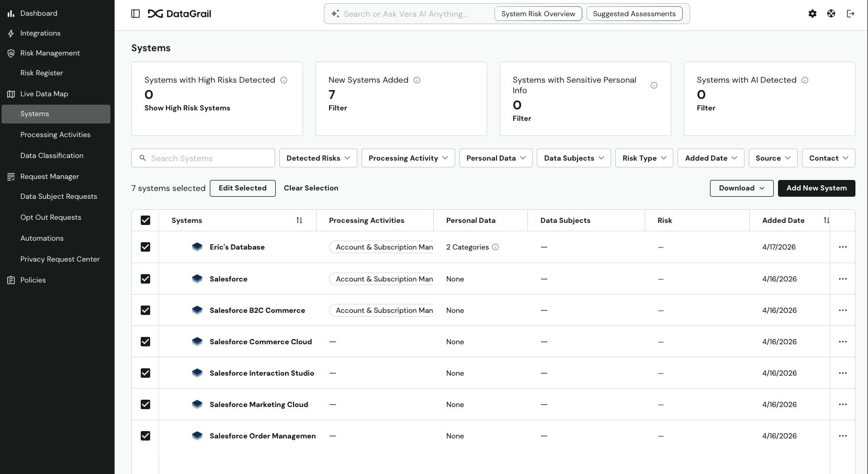
Task: Deselect Salesforce Marketing Cloud checkbox
Action: (145, 404)
